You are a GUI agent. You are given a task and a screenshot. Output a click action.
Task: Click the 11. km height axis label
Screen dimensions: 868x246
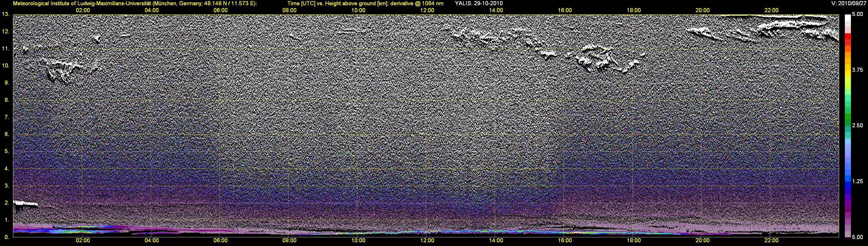(6, 49)
